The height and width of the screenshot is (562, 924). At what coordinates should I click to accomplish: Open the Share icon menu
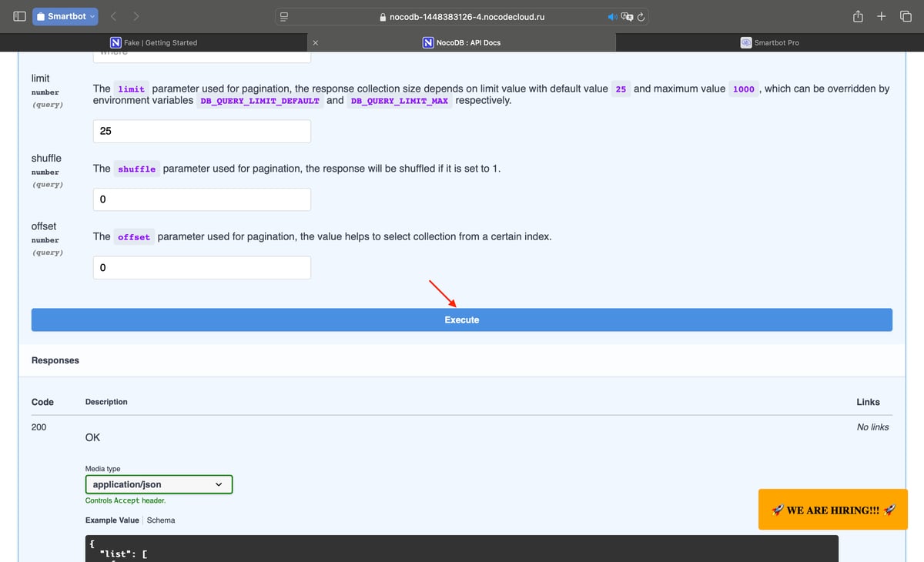click(858, 16)
